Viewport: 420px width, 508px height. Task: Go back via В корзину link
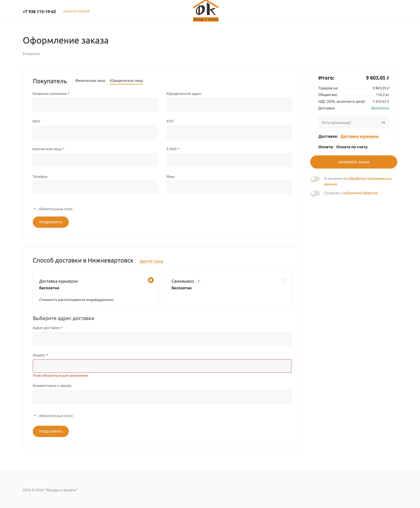coord(31,54)
